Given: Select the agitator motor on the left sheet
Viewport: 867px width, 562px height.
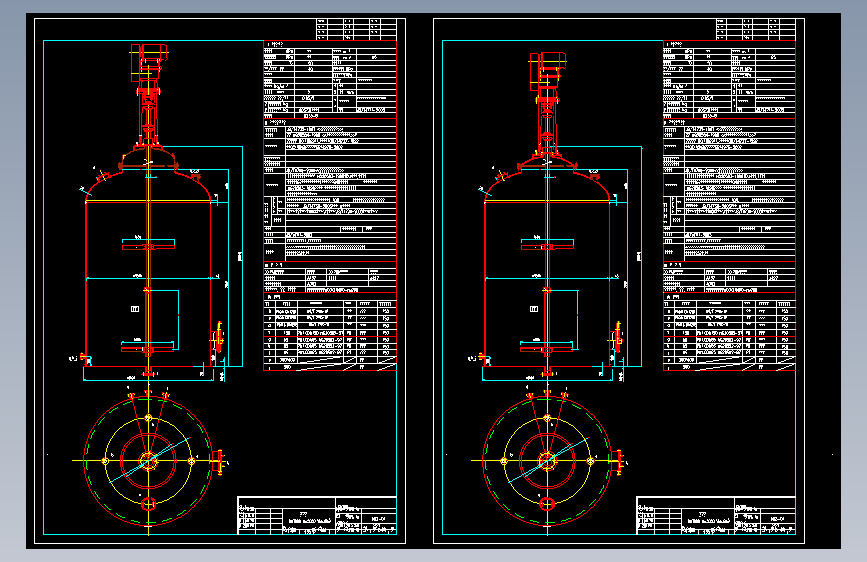Looking at the screenshot, I should coord(149,63).
